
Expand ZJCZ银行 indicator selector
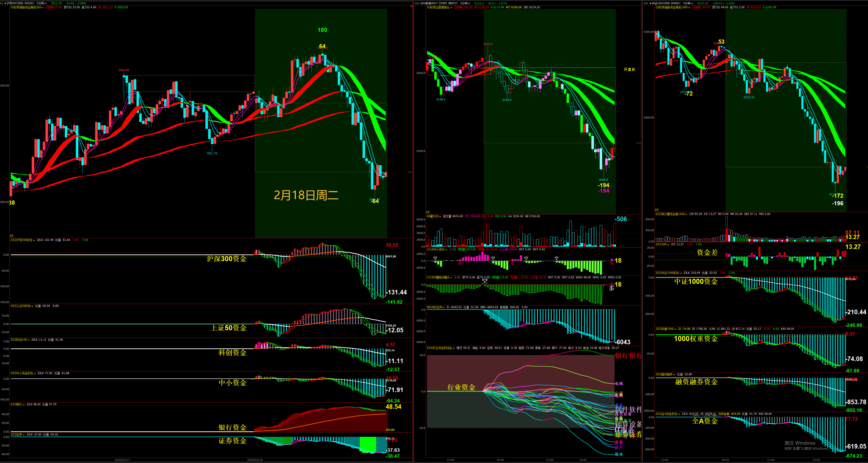click(24, 404)
